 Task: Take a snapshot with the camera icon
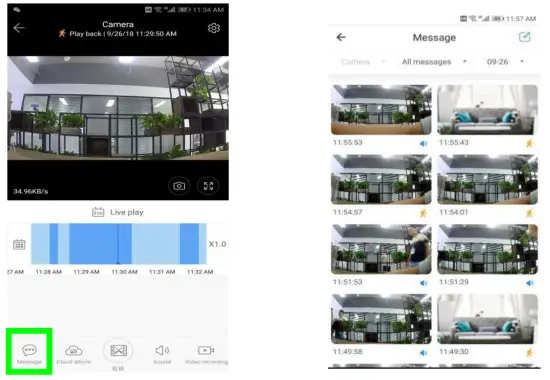179,186
